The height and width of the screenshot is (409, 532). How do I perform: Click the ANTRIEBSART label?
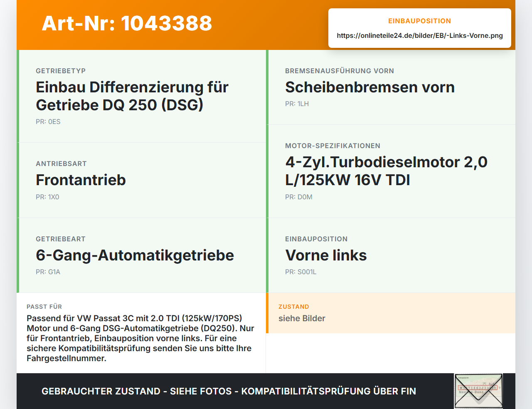click(61, 164)
